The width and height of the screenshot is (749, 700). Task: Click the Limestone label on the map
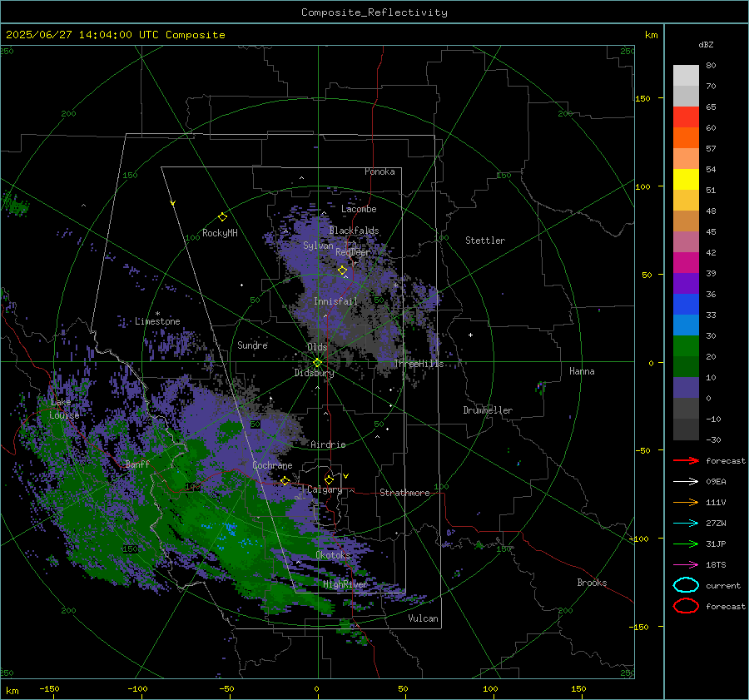[x=157, y=321]
